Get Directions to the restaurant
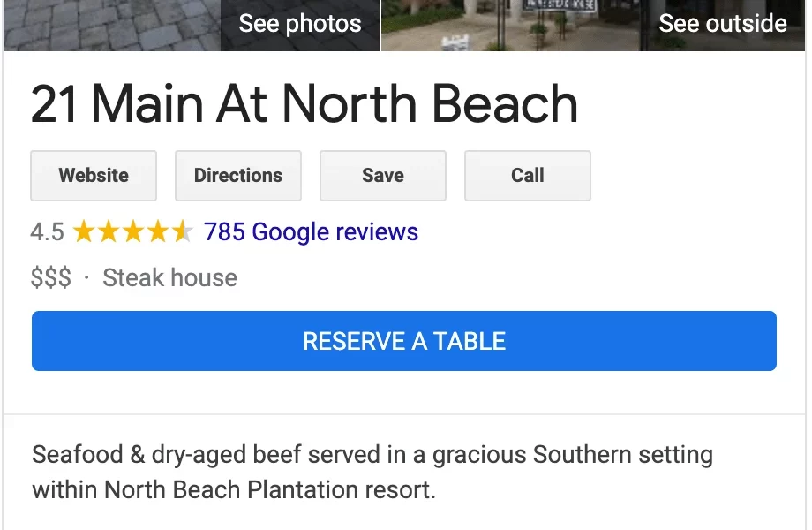This screenshot has height=530, width=812. 238,176
